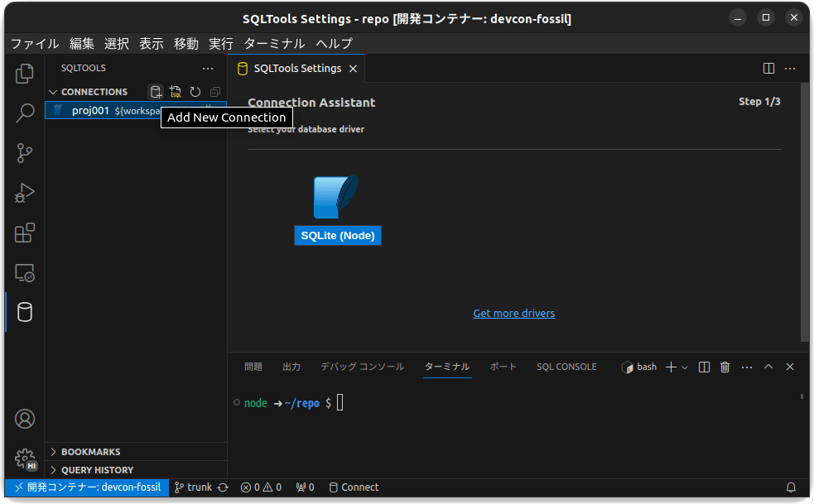
Task: Select the bash terminal profile
Action: (639, 367)
